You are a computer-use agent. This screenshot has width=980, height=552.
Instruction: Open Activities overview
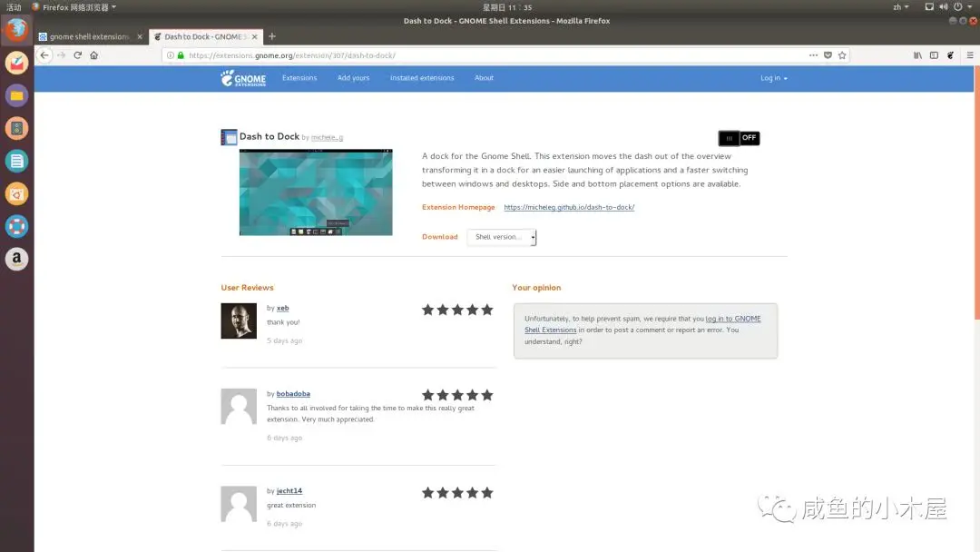pos(14,7)
